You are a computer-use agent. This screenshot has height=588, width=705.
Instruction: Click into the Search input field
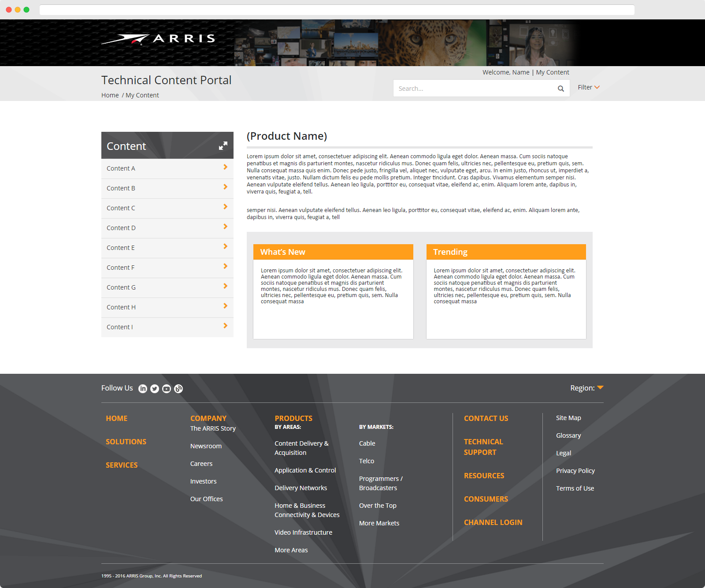pos(474,89)
